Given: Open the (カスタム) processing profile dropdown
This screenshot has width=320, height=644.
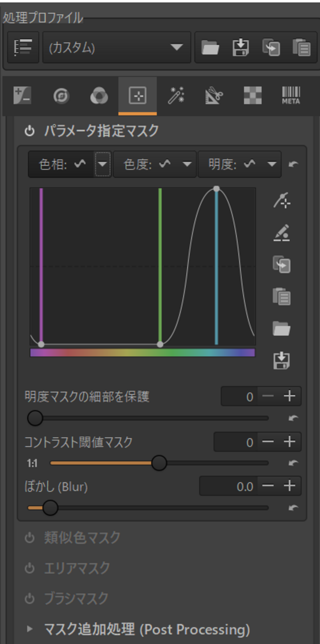Looking at the screenshot, I should tap(117, 47).
